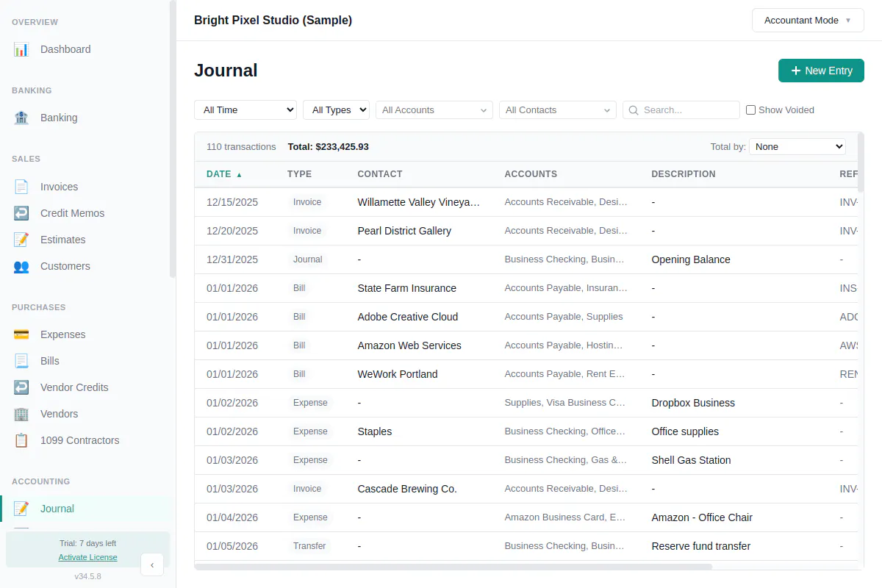Click the Journal notepad icon in sidebar
The width and height of the screenshot is (882, 588).
pos(21,509)
